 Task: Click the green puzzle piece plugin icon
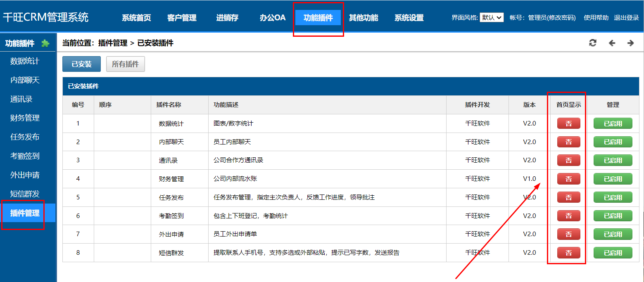(x=45, y=43)
